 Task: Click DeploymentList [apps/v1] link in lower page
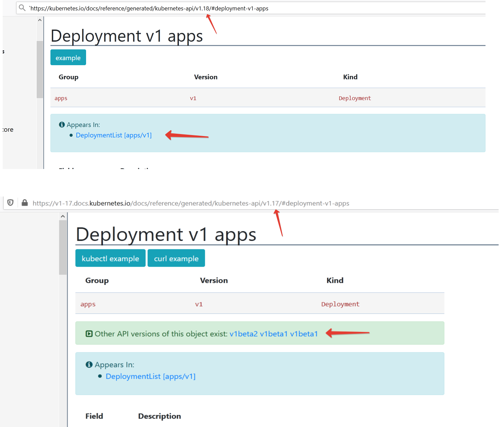[151, 376]
